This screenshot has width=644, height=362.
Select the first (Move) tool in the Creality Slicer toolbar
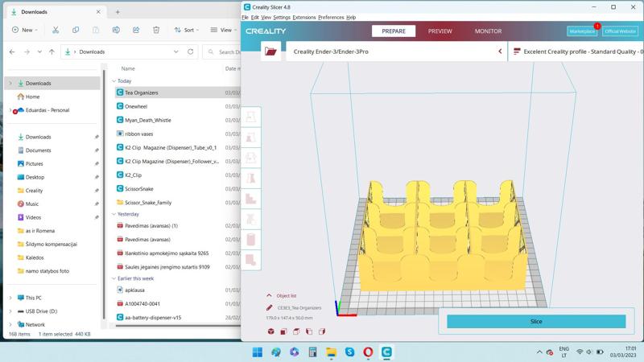(251, 117)
